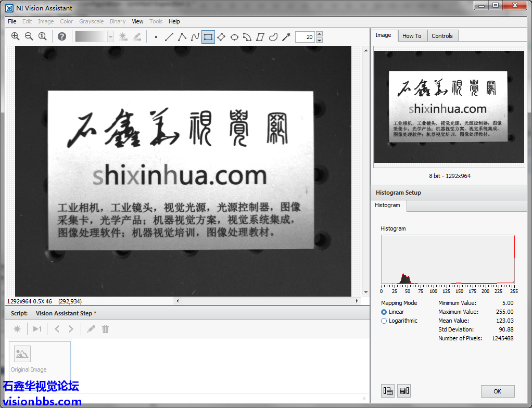Decrease the tool value with down arrow
The image size is (532, 408).
319,40
